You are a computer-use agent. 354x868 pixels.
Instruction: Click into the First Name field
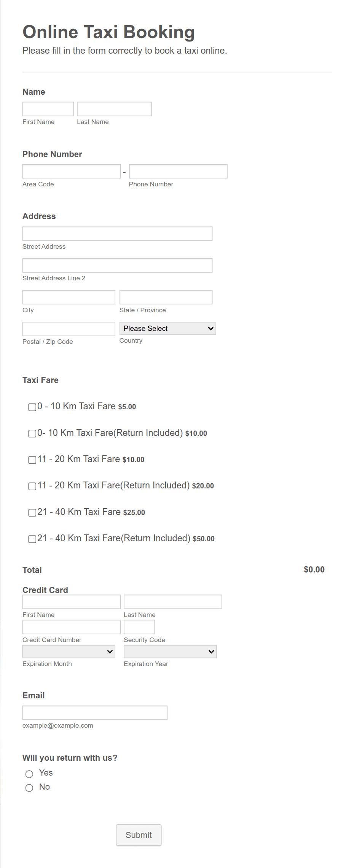click(48, 109)
